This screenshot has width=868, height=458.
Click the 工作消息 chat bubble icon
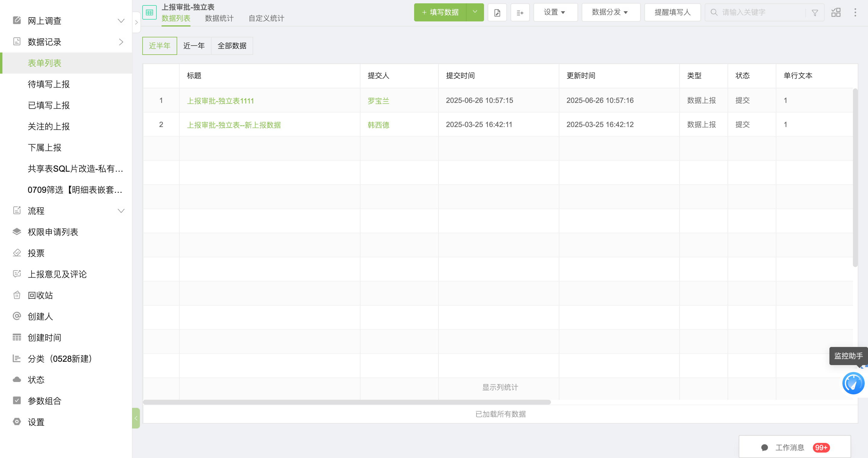coord(765,447)
